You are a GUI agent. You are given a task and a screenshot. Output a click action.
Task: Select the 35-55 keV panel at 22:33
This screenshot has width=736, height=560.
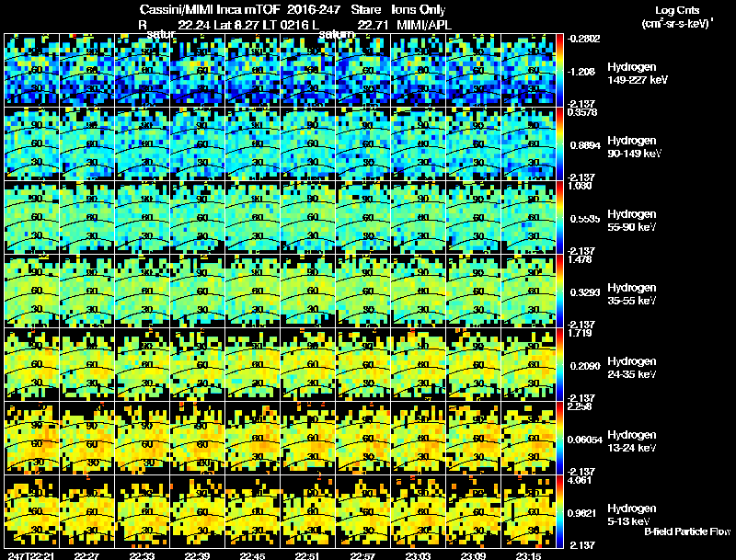(x=142, y=291)
